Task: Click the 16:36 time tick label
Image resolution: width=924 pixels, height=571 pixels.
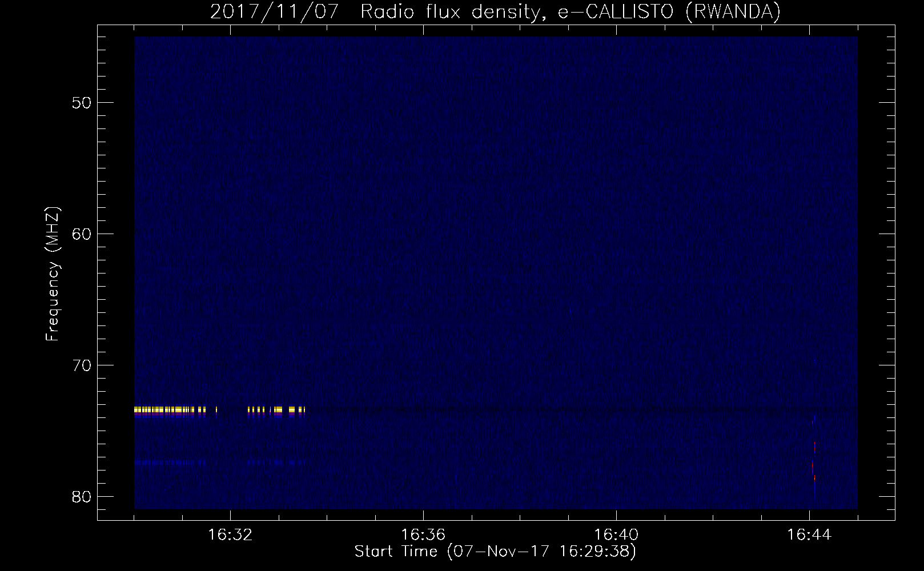Action: click(423, 535)
